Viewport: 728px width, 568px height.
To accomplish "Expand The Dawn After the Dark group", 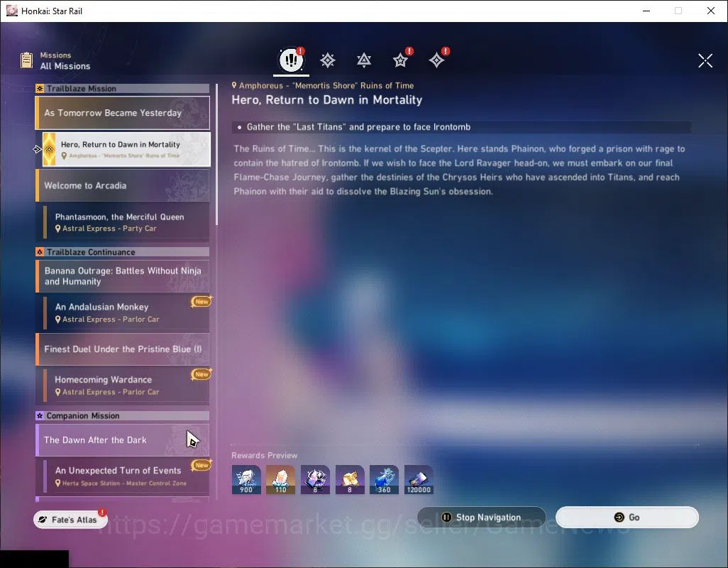I will (x=123, y=439).
